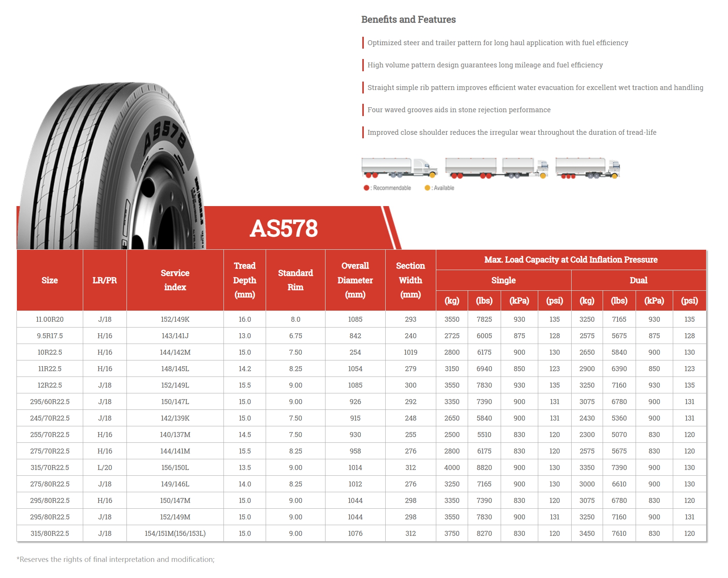Click service index 148/145L
This screenshot has width=728, height=578.
(175, 368)
